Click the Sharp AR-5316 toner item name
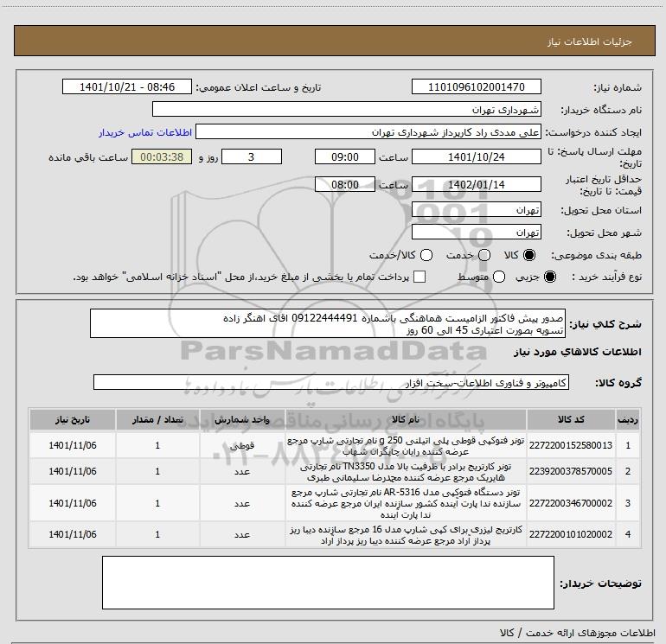666x644 pixels. 406,503
